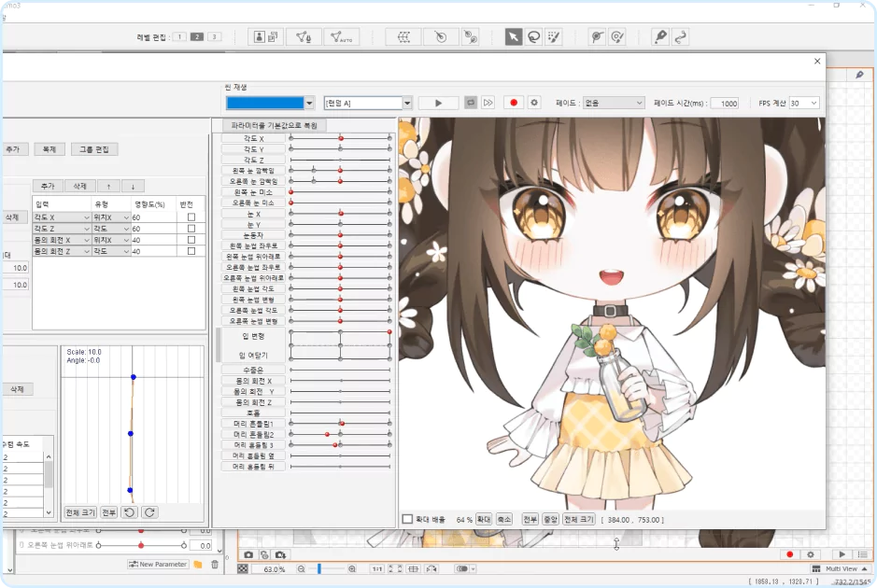Image resolution: width=877 pixels, height=588 pixels.
Task: Activate the auto mesh generator tool
Action: pos(341,37)
